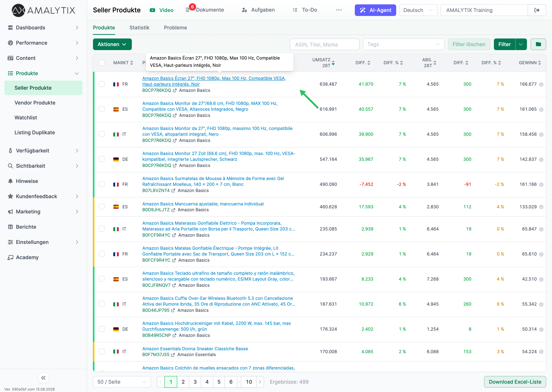This screenshot has width=552, height=392.
Task: Click the logout icon next to AMALYTIX Training
Action: click(x=537, y=10)
